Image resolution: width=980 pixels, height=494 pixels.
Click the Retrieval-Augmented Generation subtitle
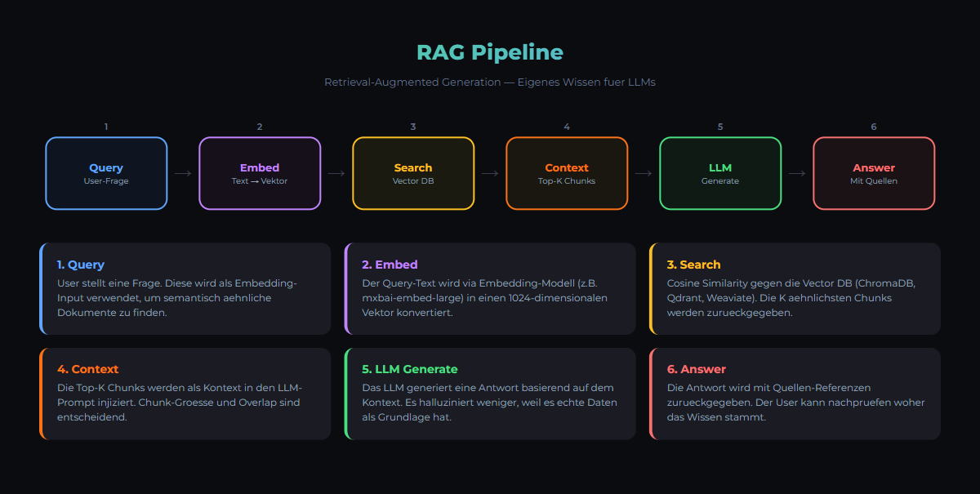[490, 82]
